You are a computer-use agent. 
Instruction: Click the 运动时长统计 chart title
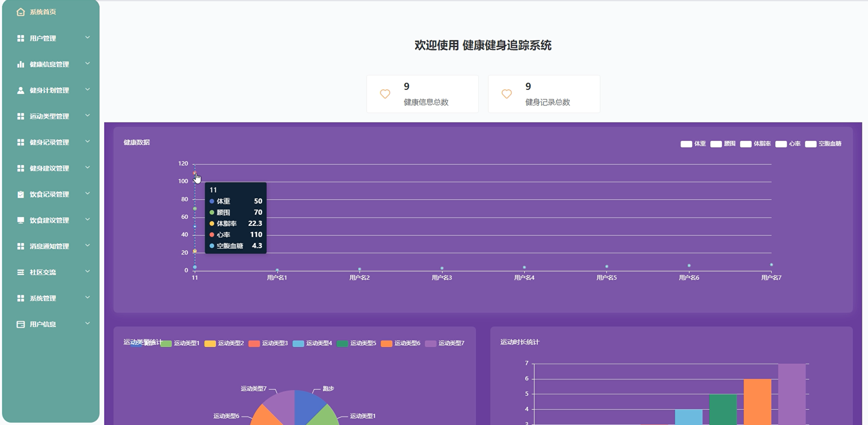520,342
